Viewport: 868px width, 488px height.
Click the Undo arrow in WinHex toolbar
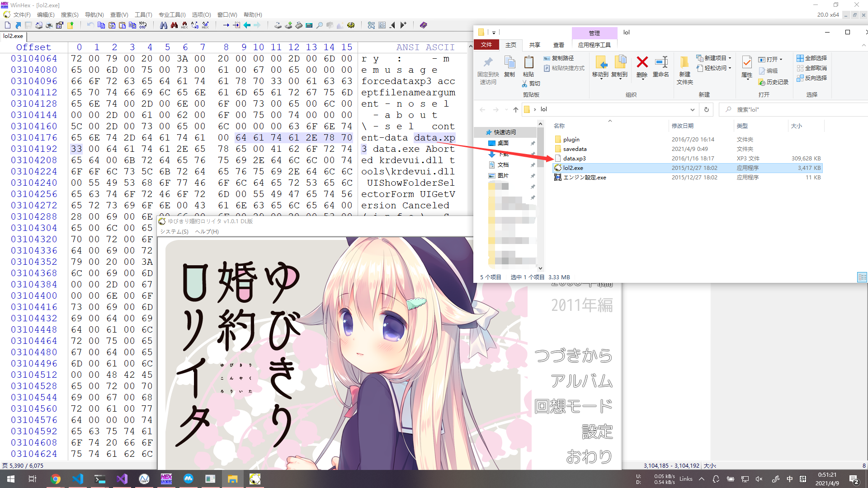pos(90,25)
